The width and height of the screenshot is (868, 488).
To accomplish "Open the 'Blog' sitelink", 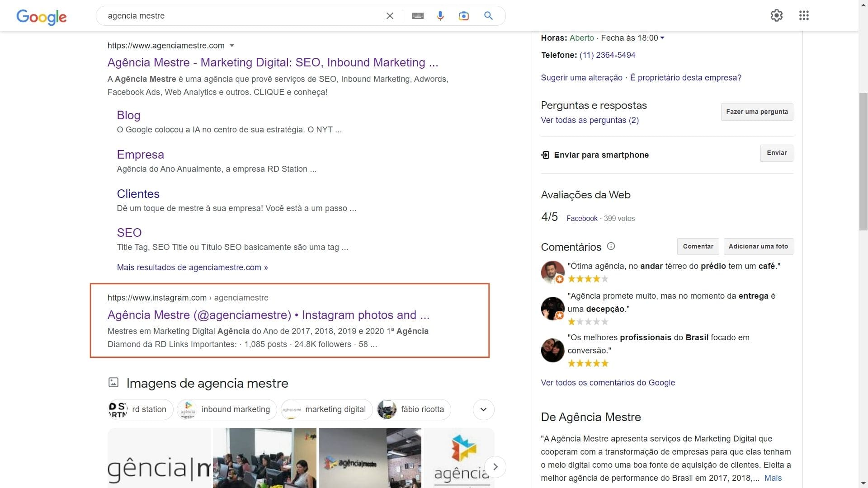I will [128, 115].
